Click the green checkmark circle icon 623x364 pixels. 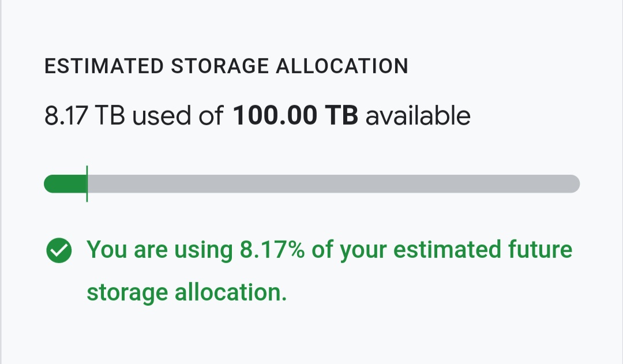point(58,251)
